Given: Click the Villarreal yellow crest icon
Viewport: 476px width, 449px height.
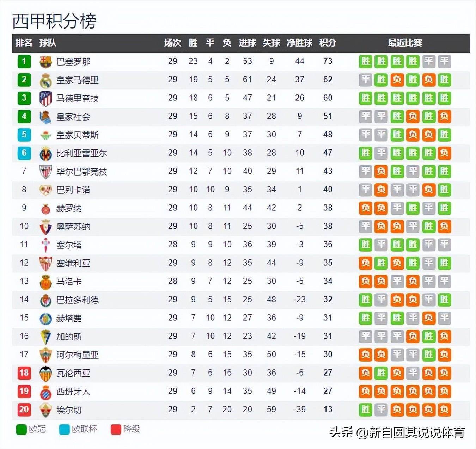Looking at the screenshot, I should pyautogui.click(x=45, y=153).
